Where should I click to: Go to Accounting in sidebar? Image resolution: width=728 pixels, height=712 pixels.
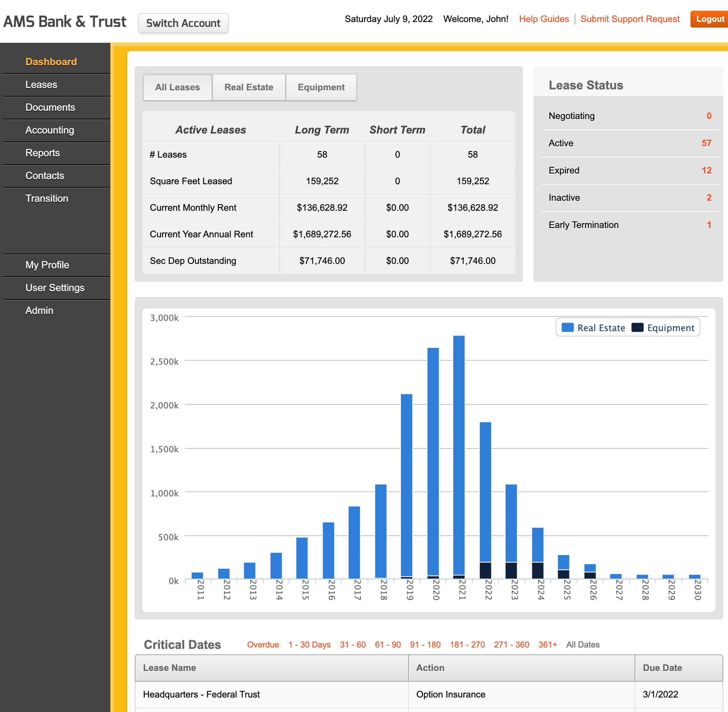(x=49, y=130)
